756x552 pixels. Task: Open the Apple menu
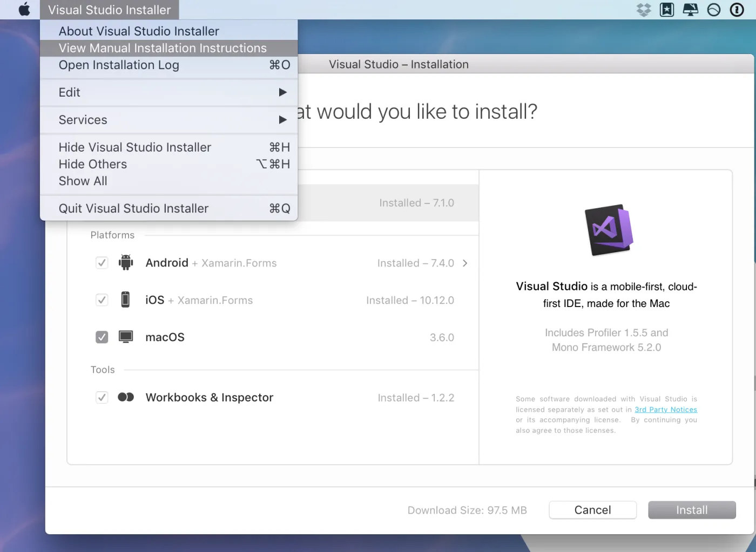(24, 9)
